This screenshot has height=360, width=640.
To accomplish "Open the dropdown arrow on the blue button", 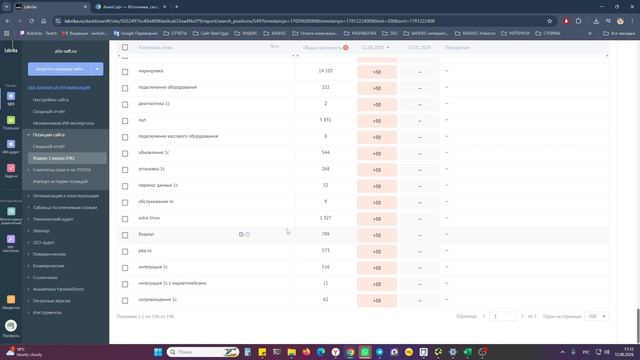I will click(97, 69).
